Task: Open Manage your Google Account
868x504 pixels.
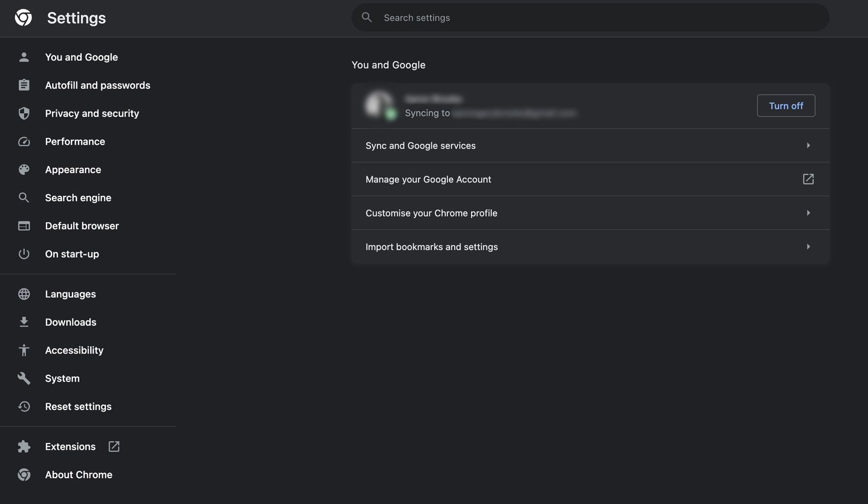Action: 590,179
